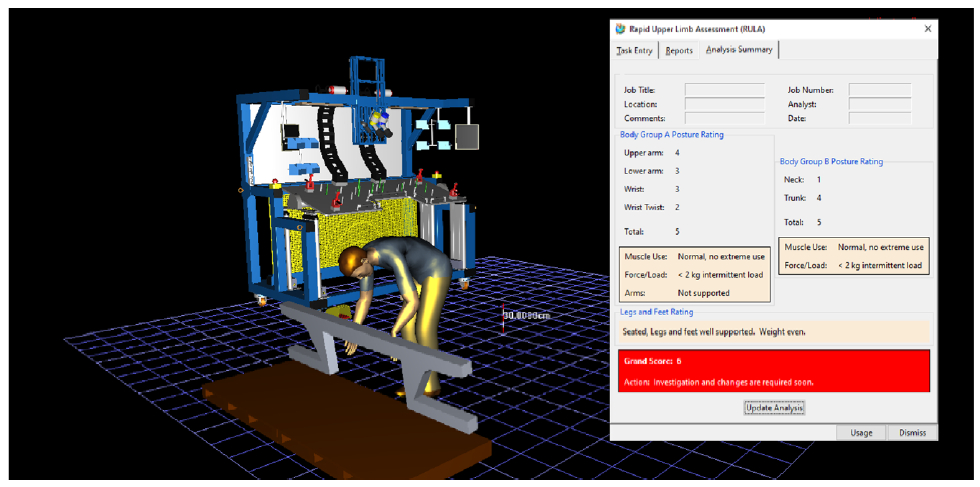The image size is (980, 487).
Task: Open the Reports tab
Action: (x=679, y=50)
